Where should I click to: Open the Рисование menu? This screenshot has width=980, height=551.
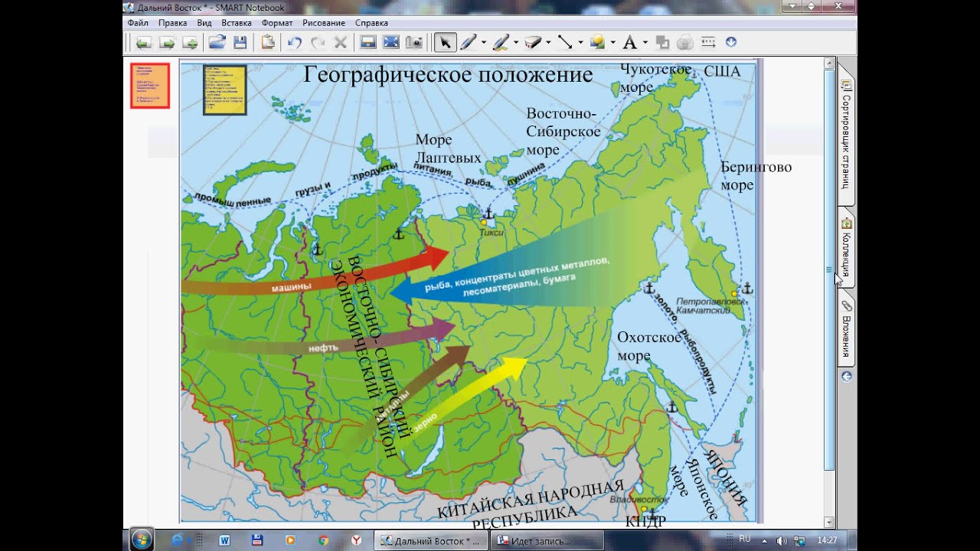pos(324,23)
